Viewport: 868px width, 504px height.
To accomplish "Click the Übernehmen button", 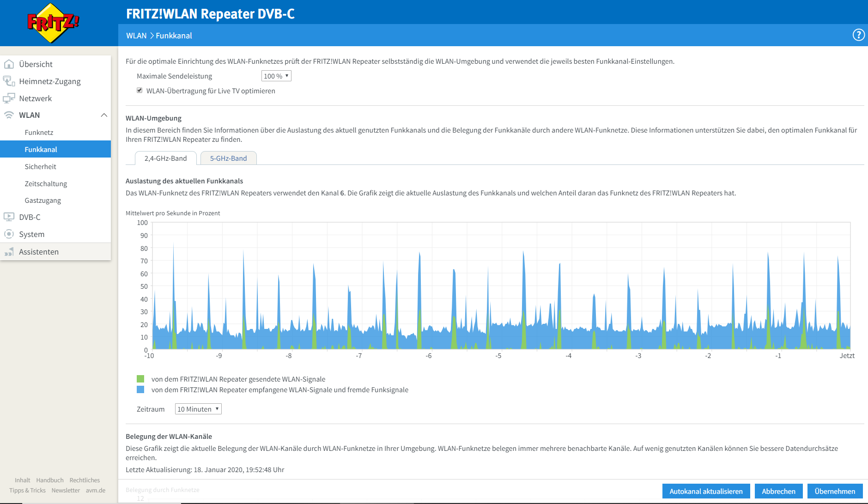I will tap(835, 491).
